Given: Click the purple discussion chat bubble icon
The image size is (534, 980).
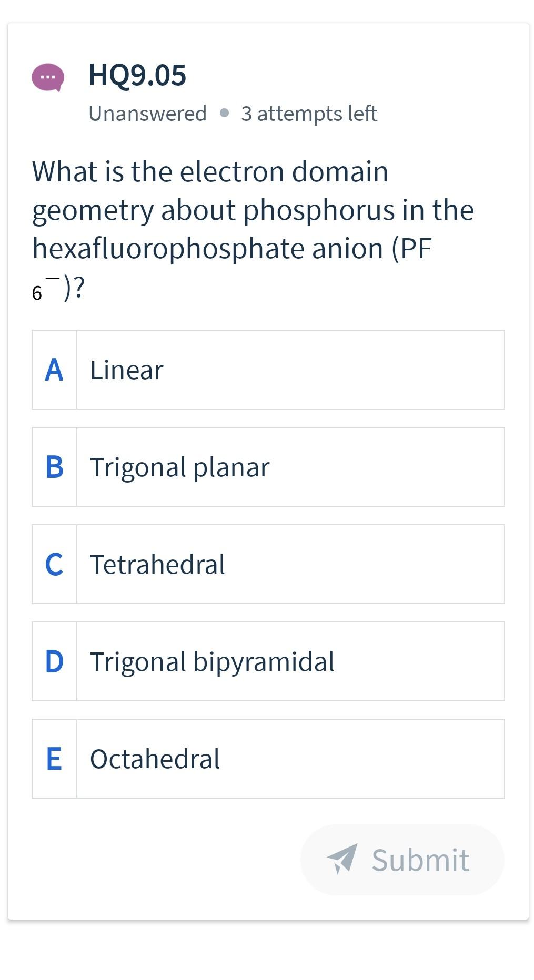Looking at the screenshot, I should point(48,78).
